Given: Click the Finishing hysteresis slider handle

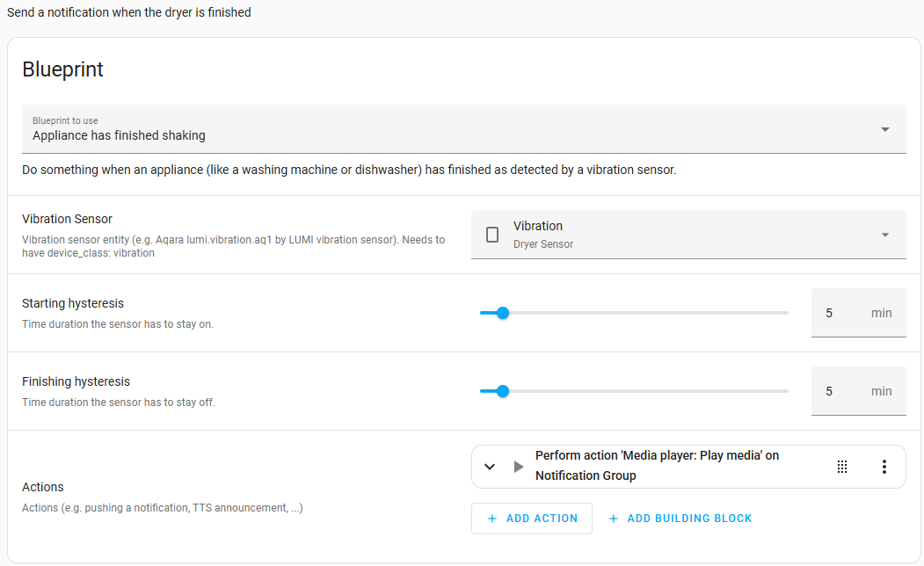Looking at the screenshot, I should point(503,391).
